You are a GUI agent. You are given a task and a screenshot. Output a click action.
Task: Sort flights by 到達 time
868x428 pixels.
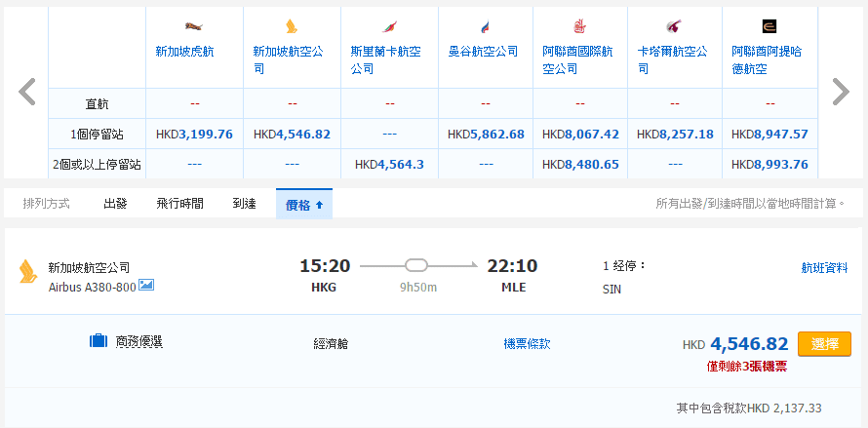point(244,204)
